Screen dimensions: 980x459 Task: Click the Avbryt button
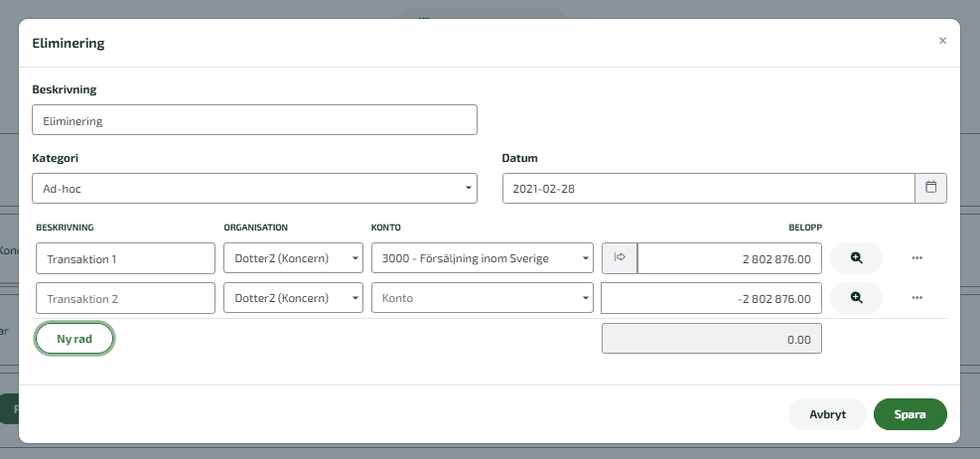tap(827, 414)
